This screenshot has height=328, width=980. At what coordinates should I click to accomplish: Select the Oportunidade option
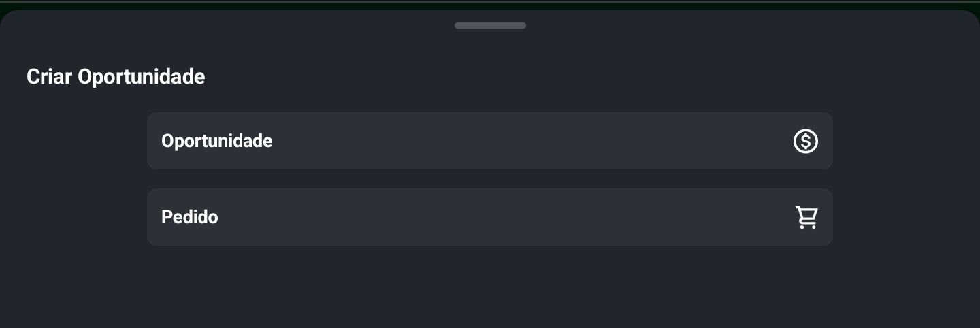(490, 141)
